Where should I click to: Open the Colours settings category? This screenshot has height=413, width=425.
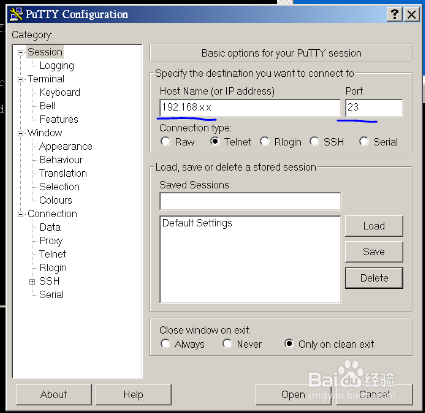56,200
